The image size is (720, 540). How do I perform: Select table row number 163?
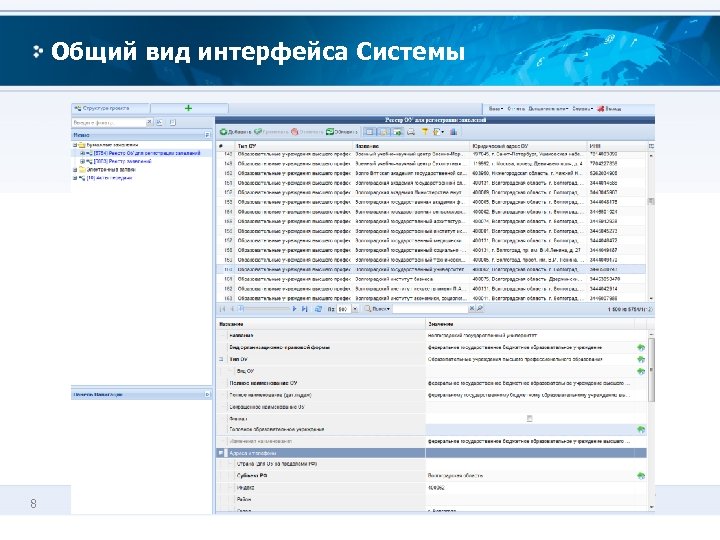(x=431, y=298)
